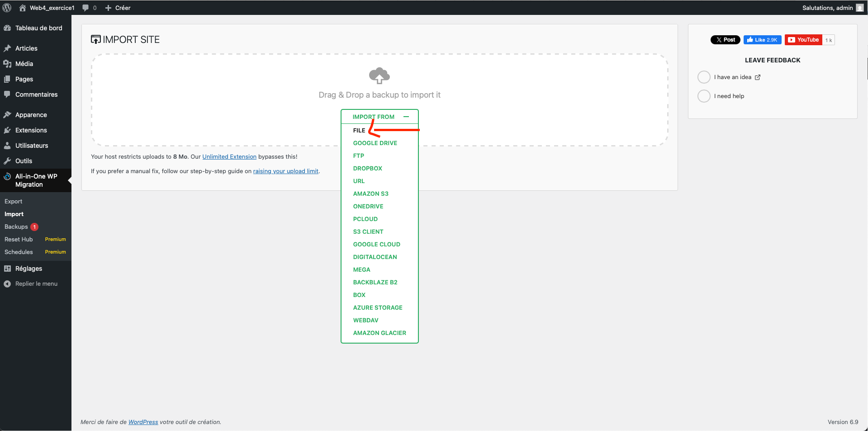
Task: Open the Export submenu item
Action: click(14, 202)
